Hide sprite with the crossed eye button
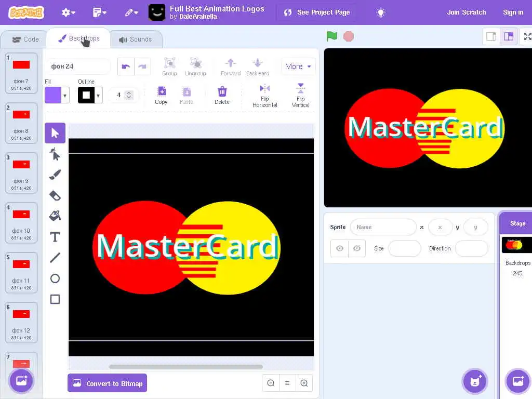Image resolution: width=532 pixels, height=399 pixels. click(x=356, y=248)
